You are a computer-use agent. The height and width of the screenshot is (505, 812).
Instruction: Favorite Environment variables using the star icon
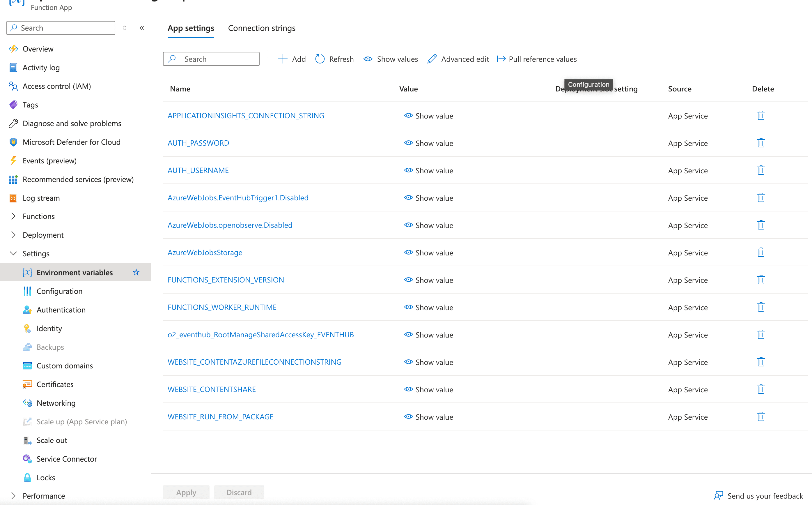136,273
